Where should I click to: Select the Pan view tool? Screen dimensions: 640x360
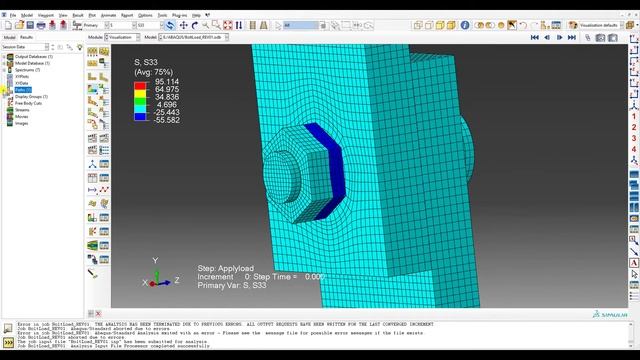184,25
